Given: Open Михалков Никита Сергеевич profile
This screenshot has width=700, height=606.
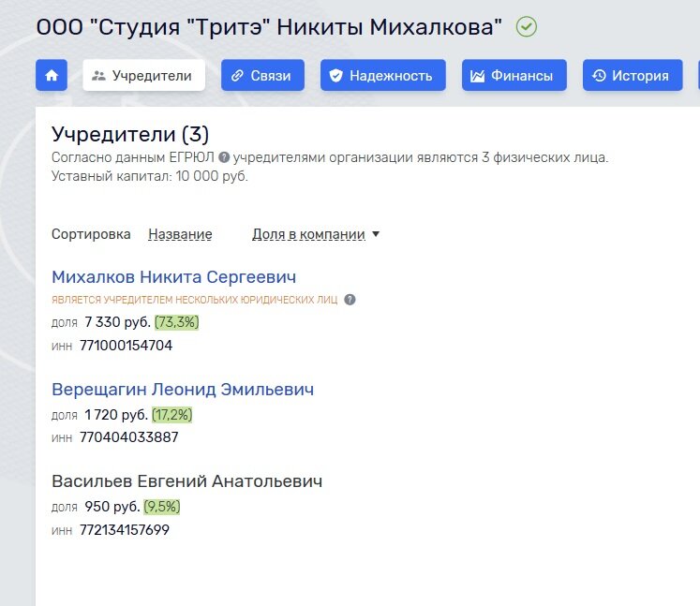Looking at the screenshot, I should (173, 277).
